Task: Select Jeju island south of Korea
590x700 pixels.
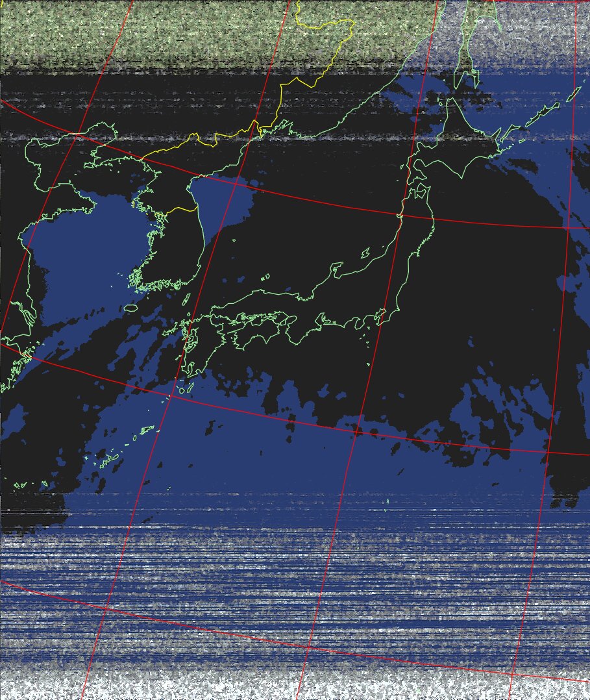Action: pyautogui.click(x=131, y=308)
